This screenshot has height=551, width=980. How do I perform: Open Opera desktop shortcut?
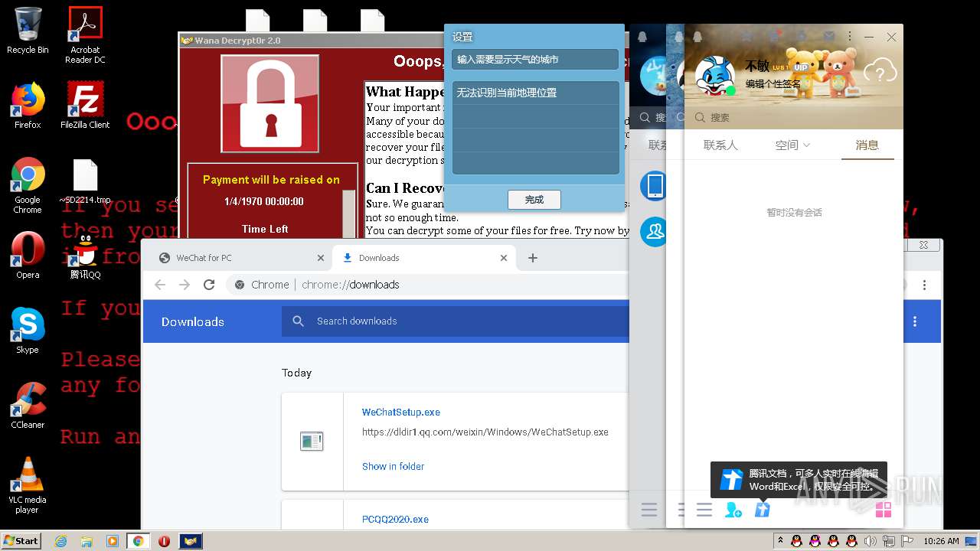28,256
